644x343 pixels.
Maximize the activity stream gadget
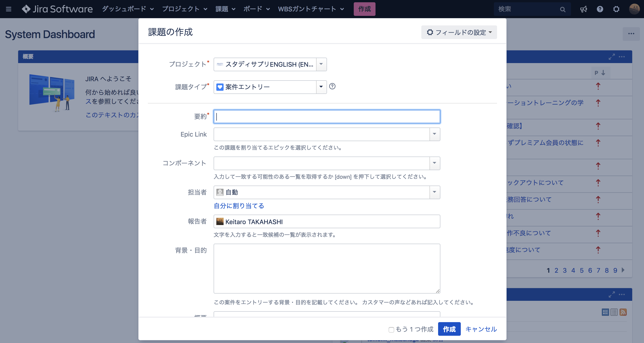612,294
